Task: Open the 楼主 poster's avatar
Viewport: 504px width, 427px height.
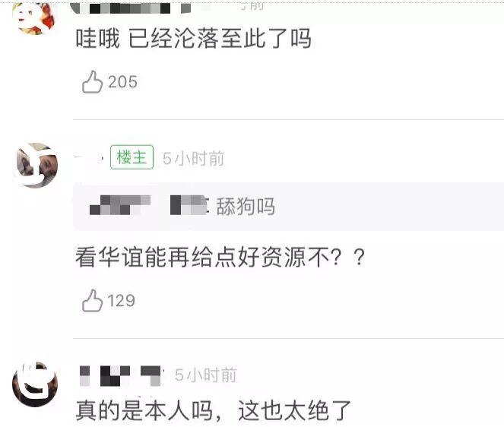Action: [36, 165]
